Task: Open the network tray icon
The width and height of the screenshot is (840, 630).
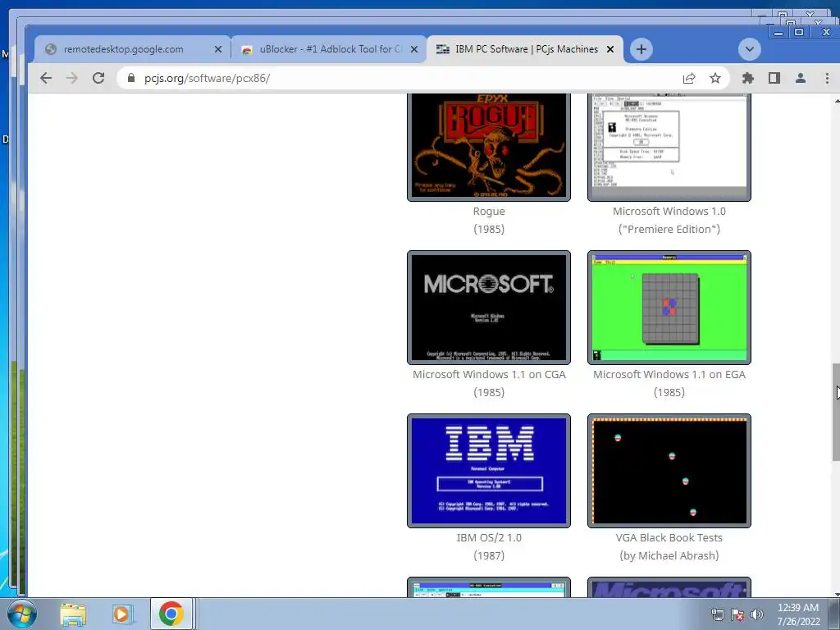Action: (x=717, y=614)
